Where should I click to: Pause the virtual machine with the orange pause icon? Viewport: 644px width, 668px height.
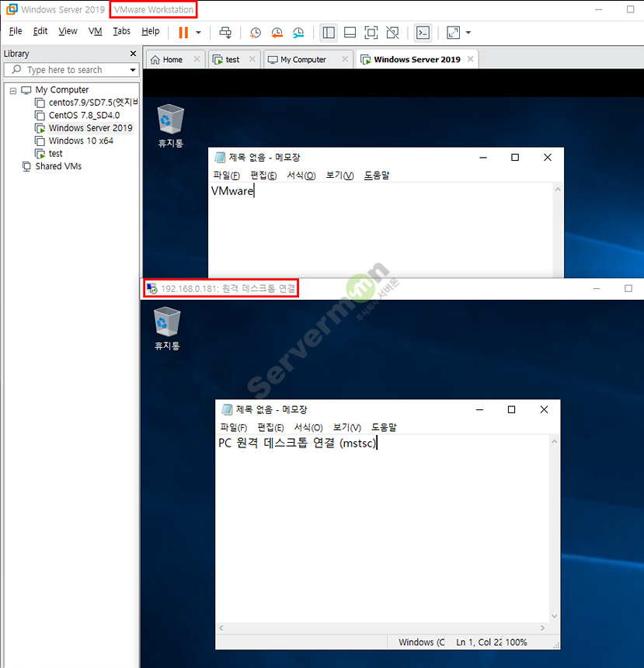click(x=183, y=33)
